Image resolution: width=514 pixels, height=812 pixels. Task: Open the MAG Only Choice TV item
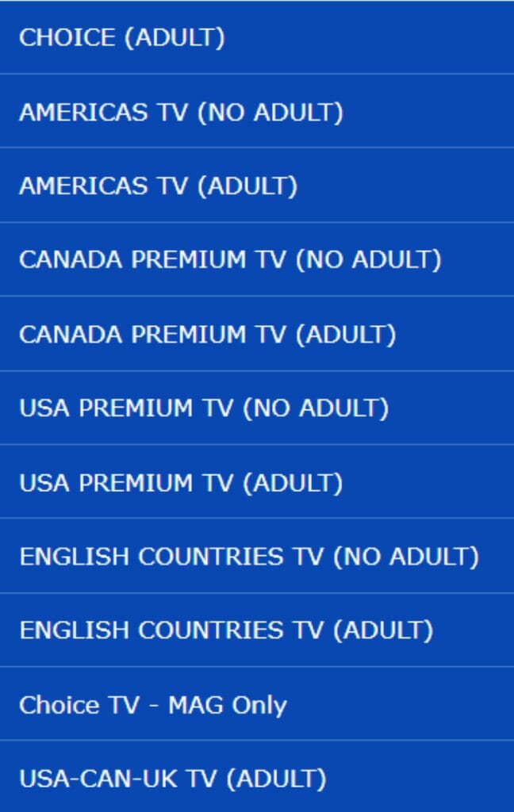coord(257,704)
